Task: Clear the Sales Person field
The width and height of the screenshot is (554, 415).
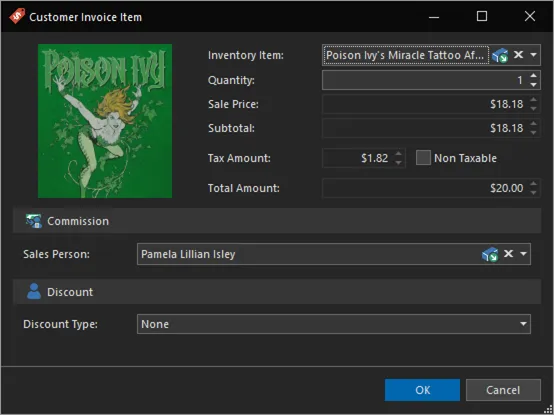Action: coord(508,254)
